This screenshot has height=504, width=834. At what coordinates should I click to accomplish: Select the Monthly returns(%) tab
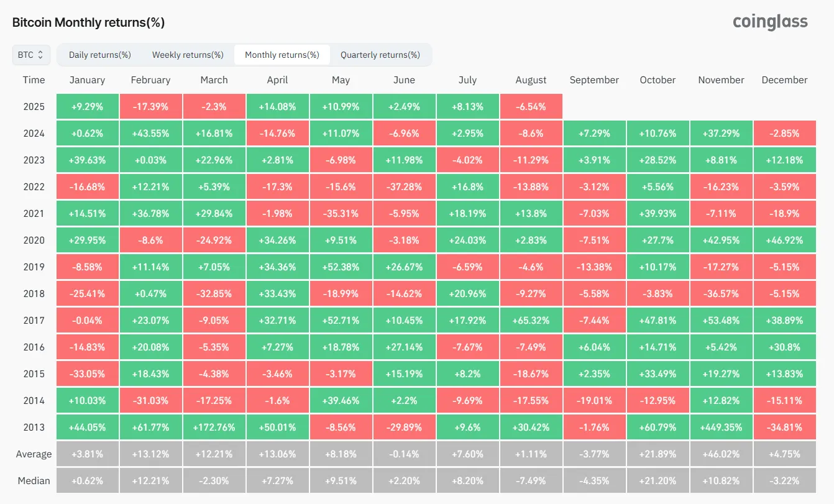(x=282, y=55)
